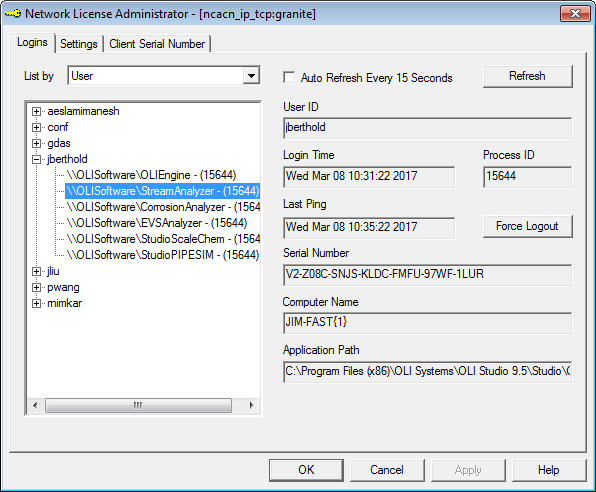
Task: Open the Client Serial Number tab
Action: (157, 44)
